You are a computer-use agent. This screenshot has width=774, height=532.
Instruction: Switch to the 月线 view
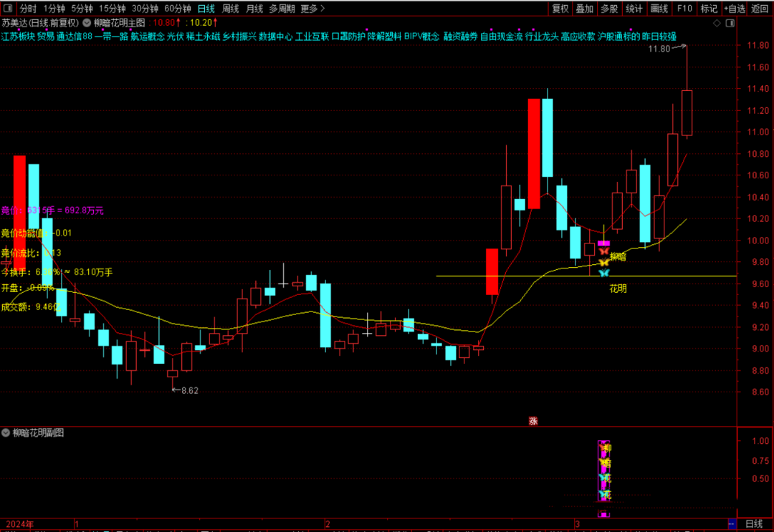click(254, 9)
